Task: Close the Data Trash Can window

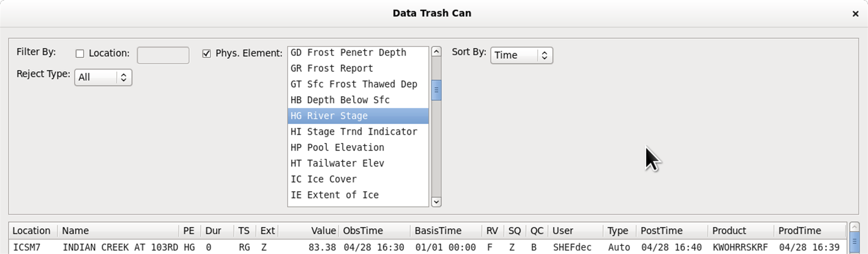Action: click(855, 14)
